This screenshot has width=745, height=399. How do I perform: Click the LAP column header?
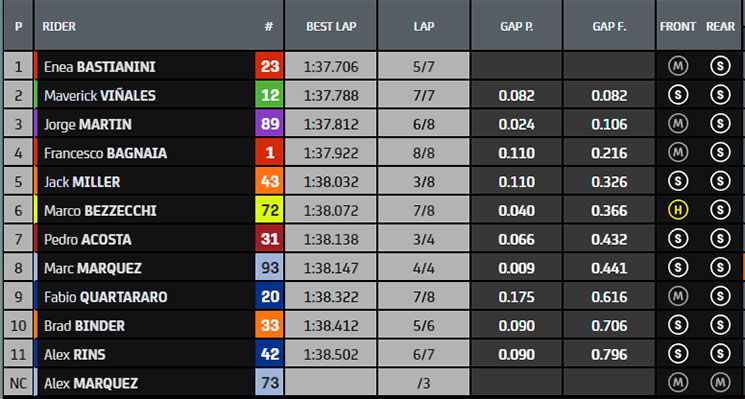[424, 27]
